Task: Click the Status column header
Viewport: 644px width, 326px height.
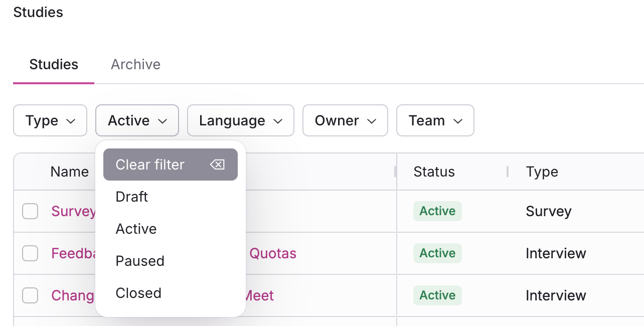Action: (434, 172)
